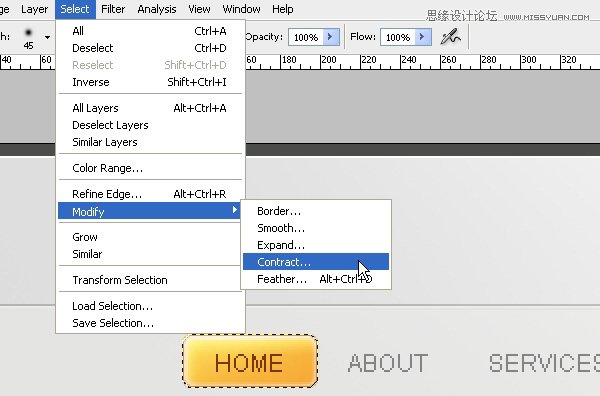
Task: Open the Flow slider arrow
Action: [x=423, y=37]
